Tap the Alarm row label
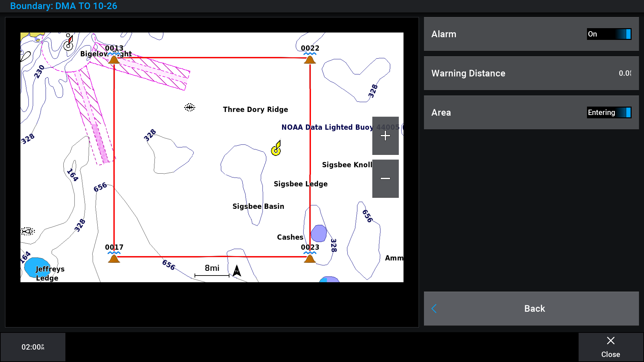Image resolution: width=644 pixels, height=362 pixels. (x=444, y=34)
